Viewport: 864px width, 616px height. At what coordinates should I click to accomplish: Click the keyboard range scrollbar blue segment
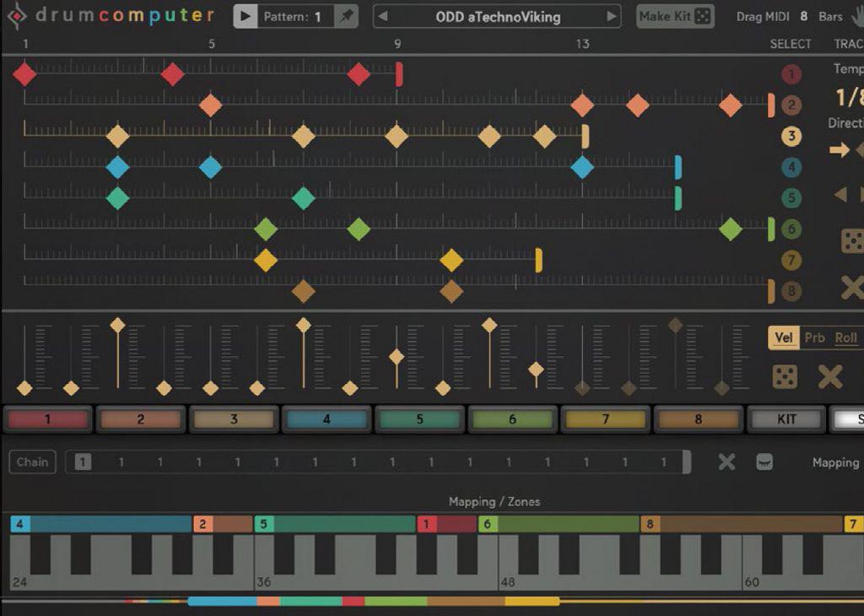pos(222,601)
